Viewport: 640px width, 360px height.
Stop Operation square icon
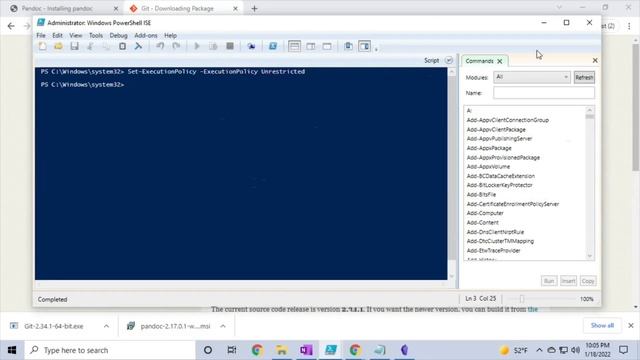click(x=230, y=46)
